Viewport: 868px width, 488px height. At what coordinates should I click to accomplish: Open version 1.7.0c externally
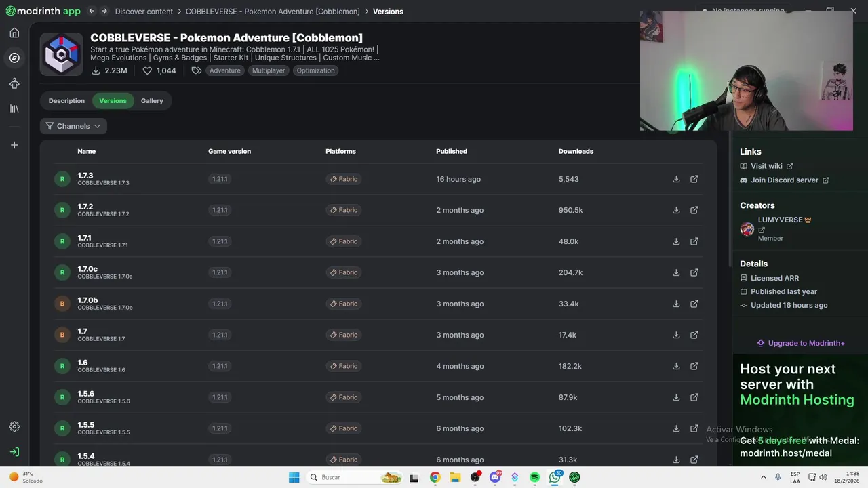click(x=694, y=272)
